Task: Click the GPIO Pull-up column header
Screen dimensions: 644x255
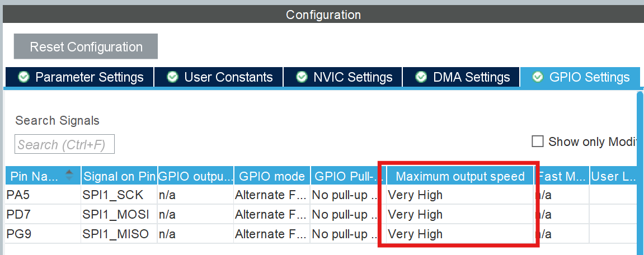Action: point(348,176)
